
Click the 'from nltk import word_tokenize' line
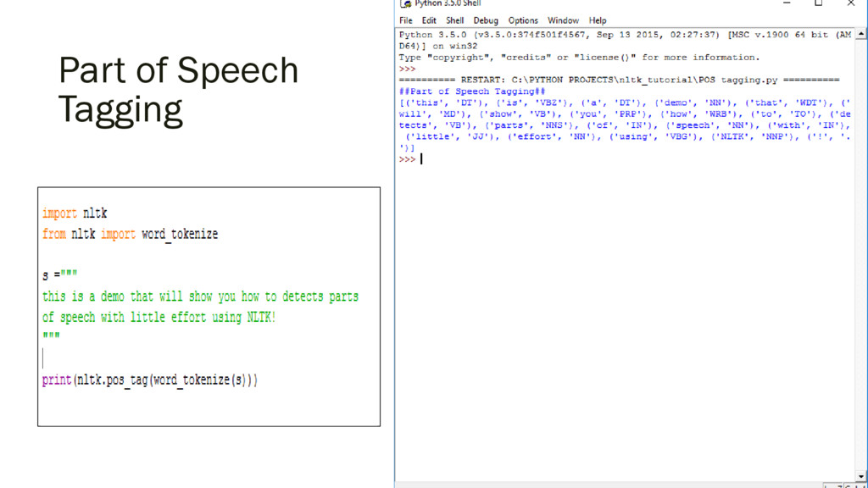click(x=130, y=234)
